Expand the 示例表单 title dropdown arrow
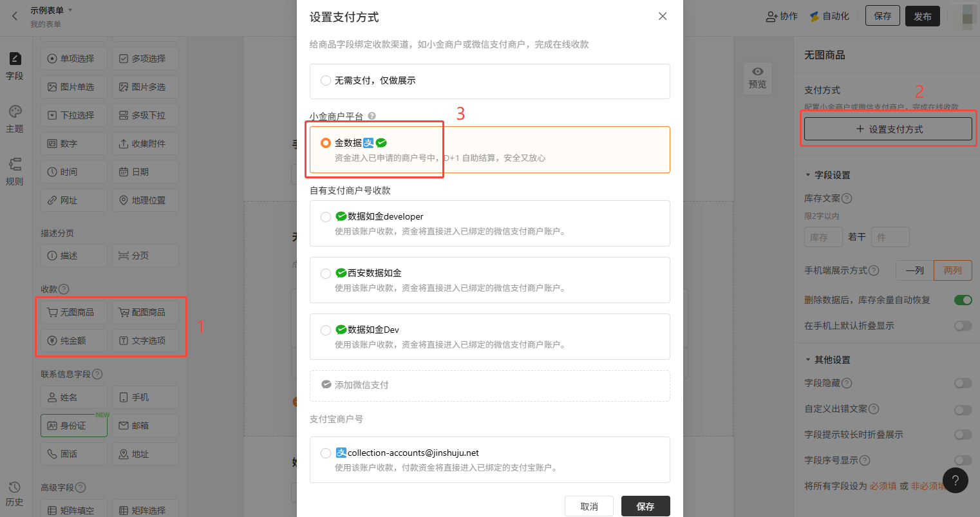Viewport: 980px width, 517px height. pyautogui.click(x=70, y=10)
